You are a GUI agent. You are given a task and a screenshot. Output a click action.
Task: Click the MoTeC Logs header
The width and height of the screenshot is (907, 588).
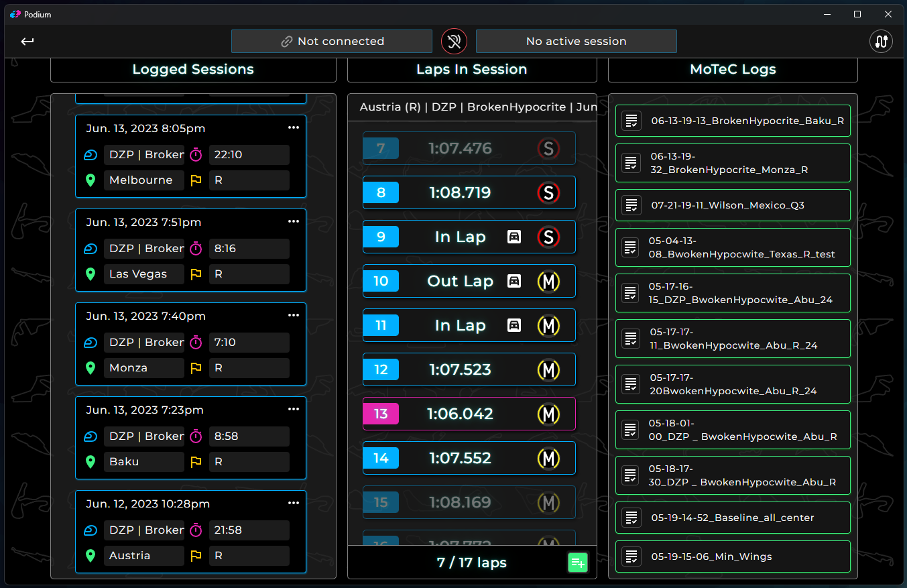coord(733,69)
